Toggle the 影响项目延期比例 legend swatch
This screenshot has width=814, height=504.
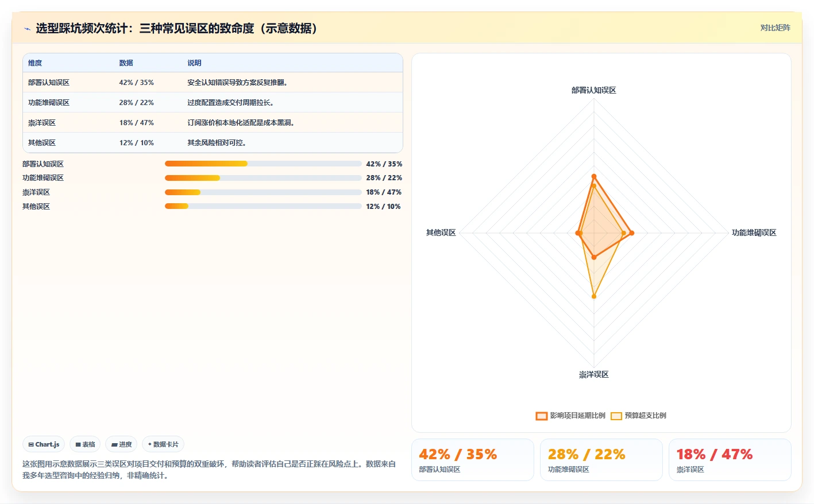click(x=541, y=416)
